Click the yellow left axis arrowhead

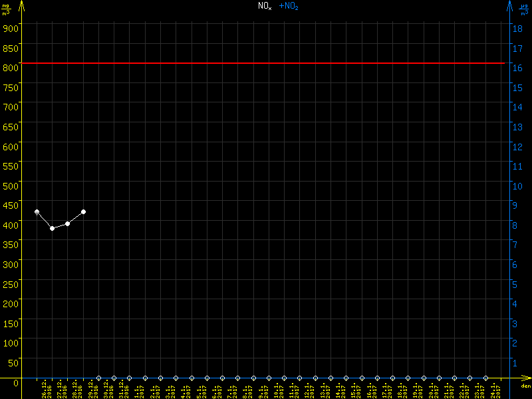click(x=21, y=5)
